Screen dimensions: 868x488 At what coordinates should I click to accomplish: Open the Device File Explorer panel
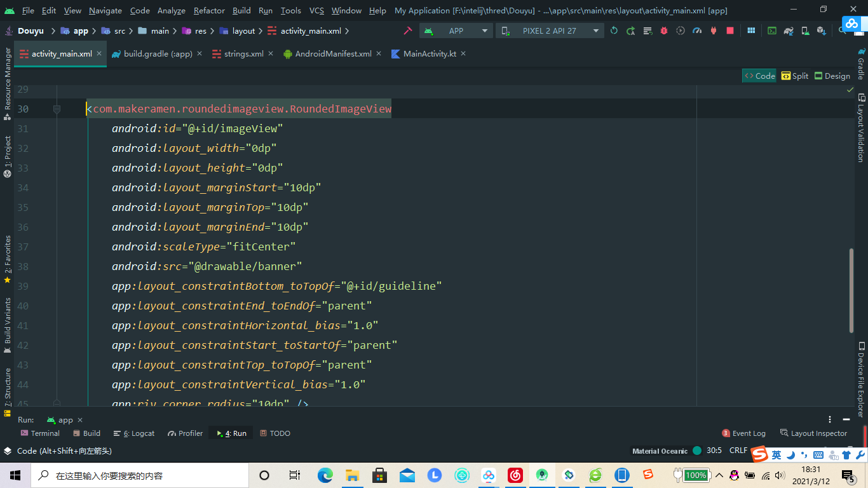pyautogui.click(x=861, y=379)
